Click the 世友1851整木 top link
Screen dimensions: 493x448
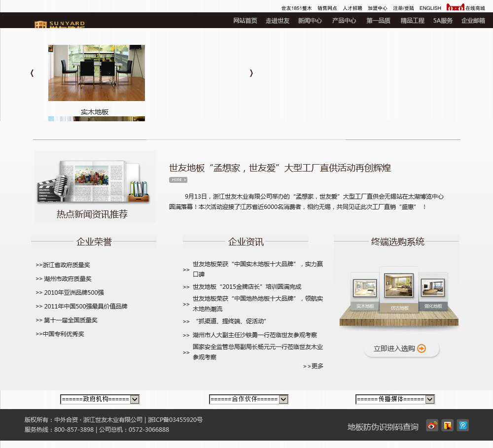(x=296, y=8)
